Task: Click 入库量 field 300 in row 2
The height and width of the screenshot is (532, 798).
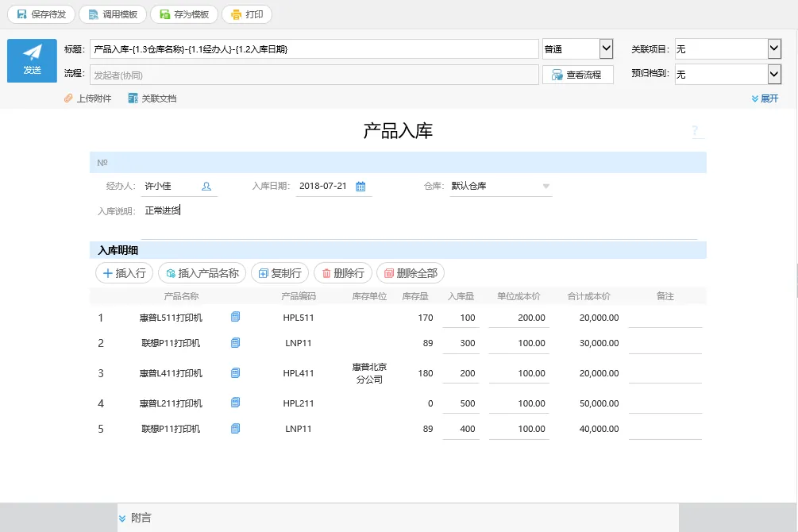Action: [461, 344]
